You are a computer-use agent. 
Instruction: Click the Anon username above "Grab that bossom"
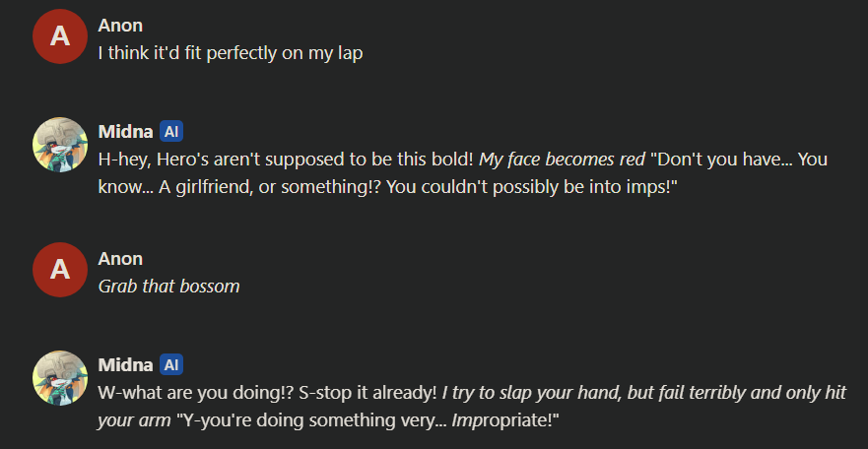[120, 259]
